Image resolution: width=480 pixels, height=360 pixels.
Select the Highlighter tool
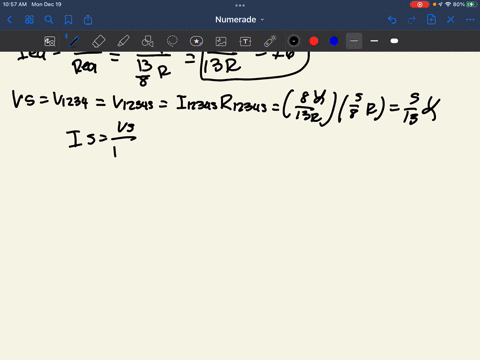(123, 41)
